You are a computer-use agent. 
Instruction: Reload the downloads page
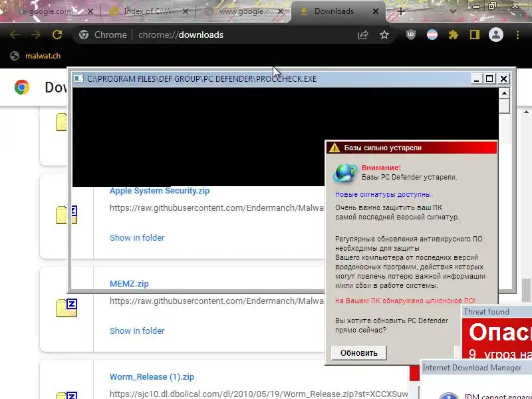[57, 35]
